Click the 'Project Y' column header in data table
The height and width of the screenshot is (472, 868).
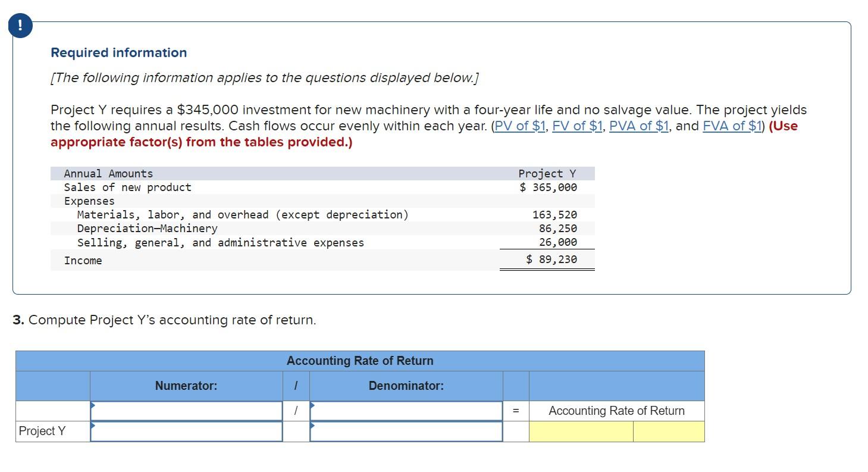(x=547, y=174)
